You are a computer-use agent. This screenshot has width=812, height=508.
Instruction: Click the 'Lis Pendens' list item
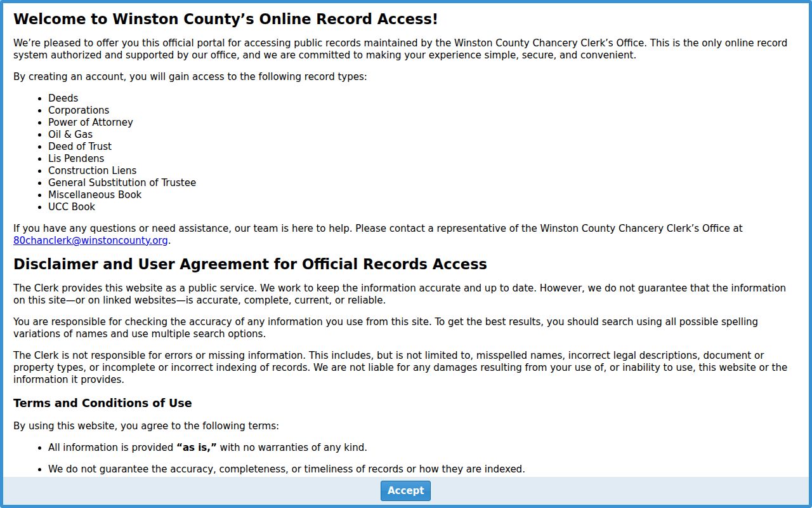click(76, 158)
